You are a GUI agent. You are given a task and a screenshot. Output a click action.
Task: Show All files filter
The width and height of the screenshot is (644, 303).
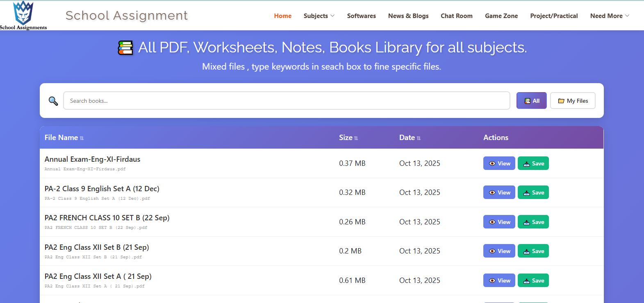click(532, 101)
